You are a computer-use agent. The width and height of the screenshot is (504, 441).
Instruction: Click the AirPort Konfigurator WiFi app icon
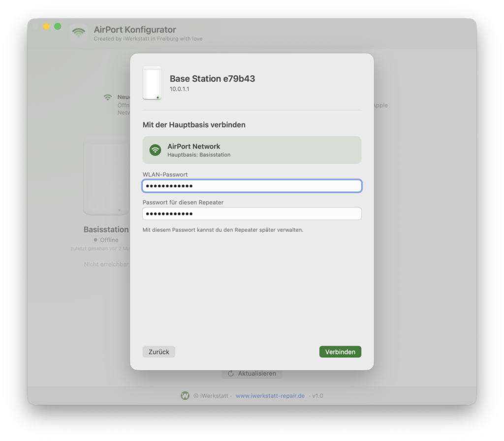click(79, 33)
